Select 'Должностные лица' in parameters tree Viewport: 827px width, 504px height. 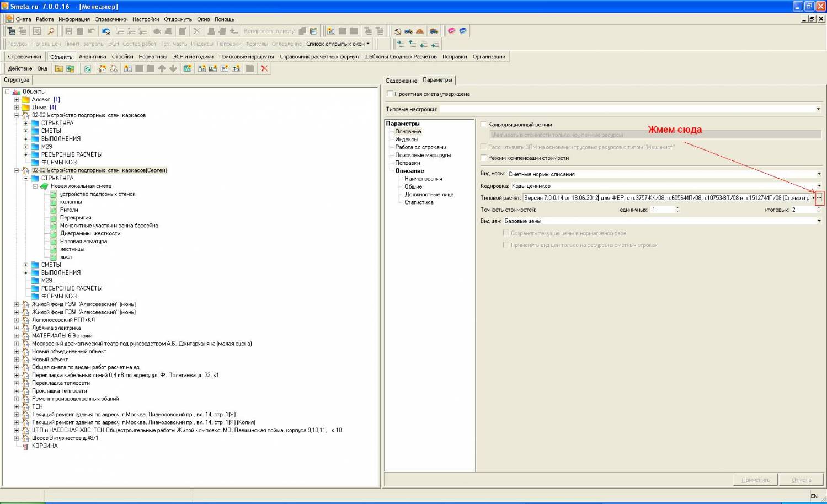(429, 195)
